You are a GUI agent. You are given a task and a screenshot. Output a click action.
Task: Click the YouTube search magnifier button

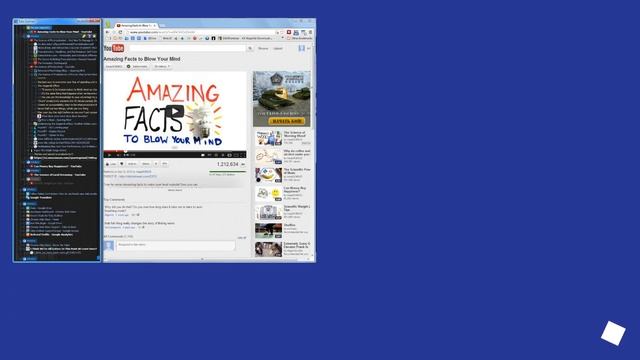pyautogui.click(x=250, y=48)
